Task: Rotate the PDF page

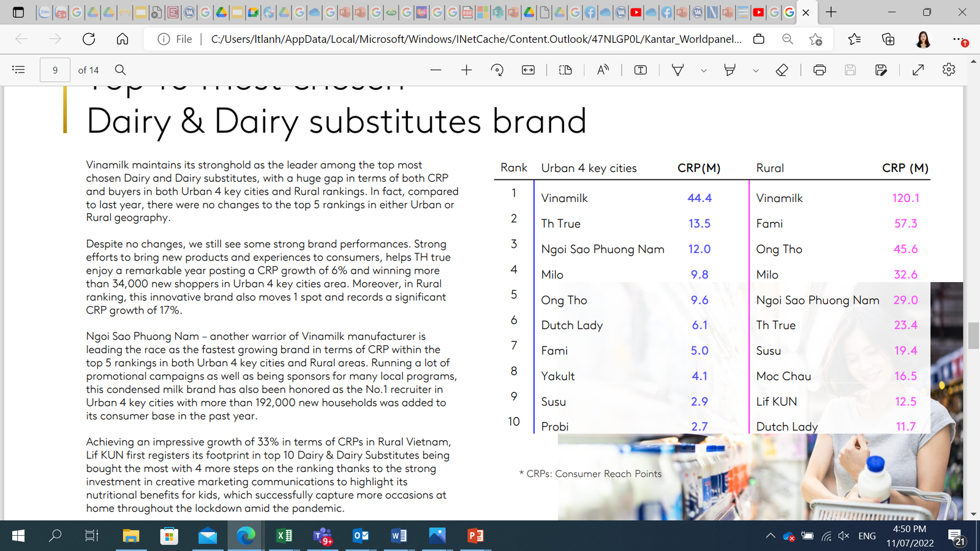Action: tap(497, 70)
